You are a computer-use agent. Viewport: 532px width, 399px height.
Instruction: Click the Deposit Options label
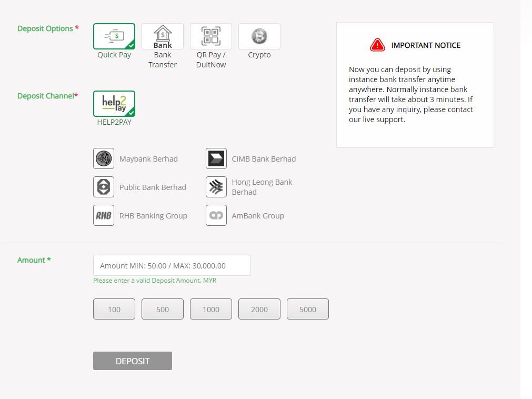point(48,28)
